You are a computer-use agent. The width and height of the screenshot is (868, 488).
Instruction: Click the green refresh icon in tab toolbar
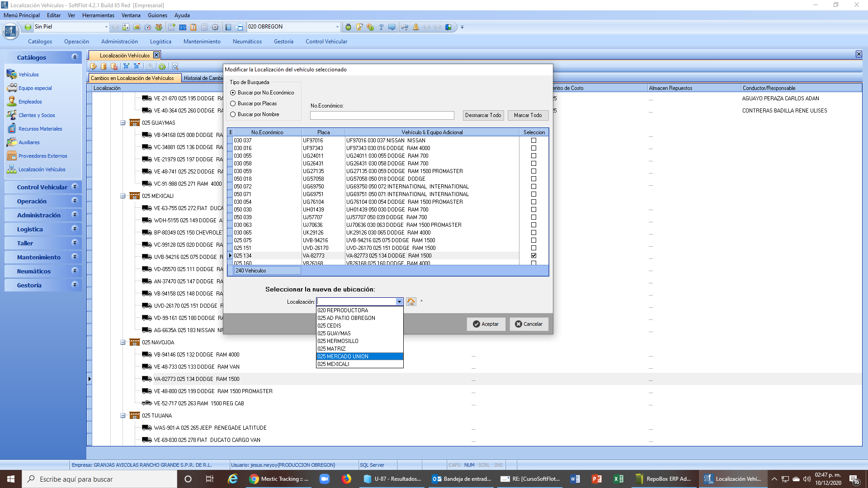tap(162, 66)
